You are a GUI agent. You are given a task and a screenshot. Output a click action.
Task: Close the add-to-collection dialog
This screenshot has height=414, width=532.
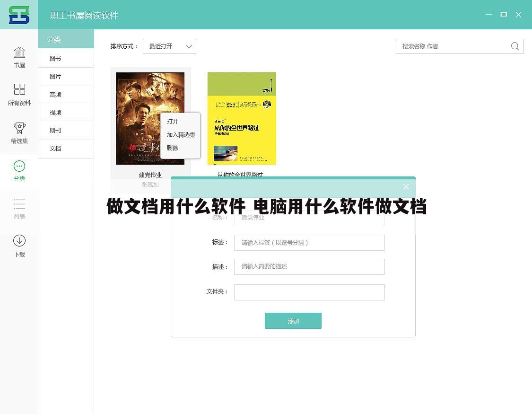coord(406,186)
